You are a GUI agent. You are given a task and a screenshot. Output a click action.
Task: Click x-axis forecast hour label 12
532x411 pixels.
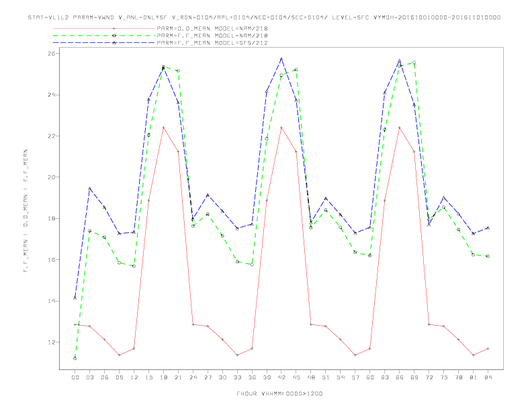(x=134, y=377)
